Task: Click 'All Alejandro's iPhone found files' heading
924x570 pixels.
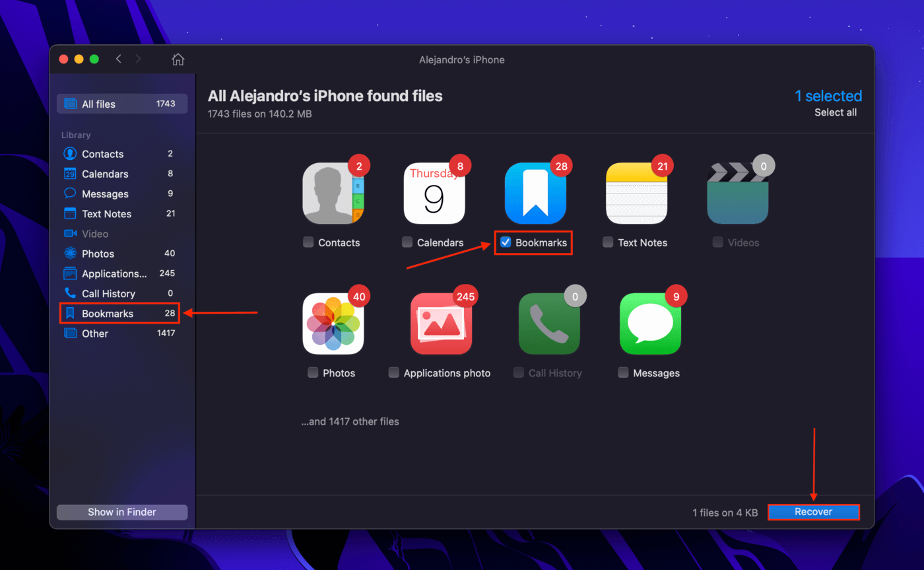Action: tap(325, 96)
